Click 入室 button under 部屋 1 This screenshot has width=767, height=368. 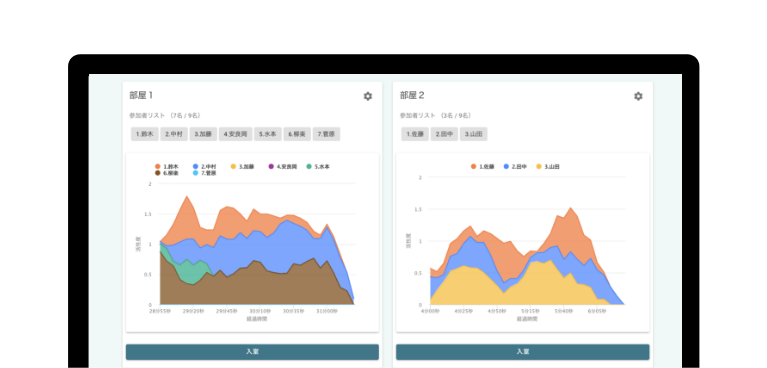coord(252,352)
